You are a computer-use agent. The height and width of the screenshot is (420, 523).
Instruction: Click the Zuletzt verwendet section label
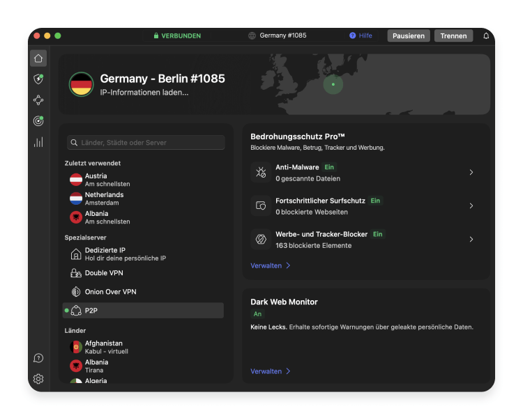click(x=92, y=163)
